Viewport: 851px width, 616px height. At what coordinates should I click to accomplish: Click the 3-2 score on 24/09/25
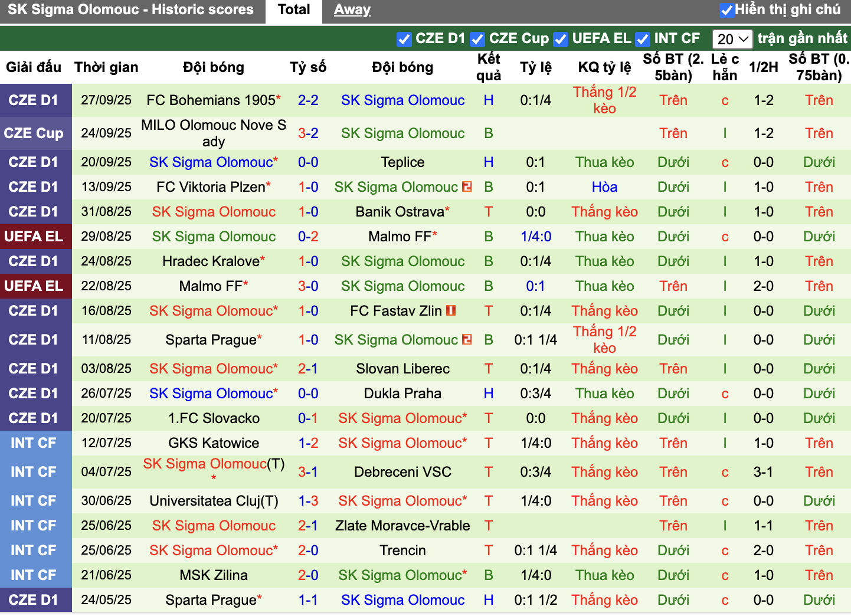[x=308, y=133]
